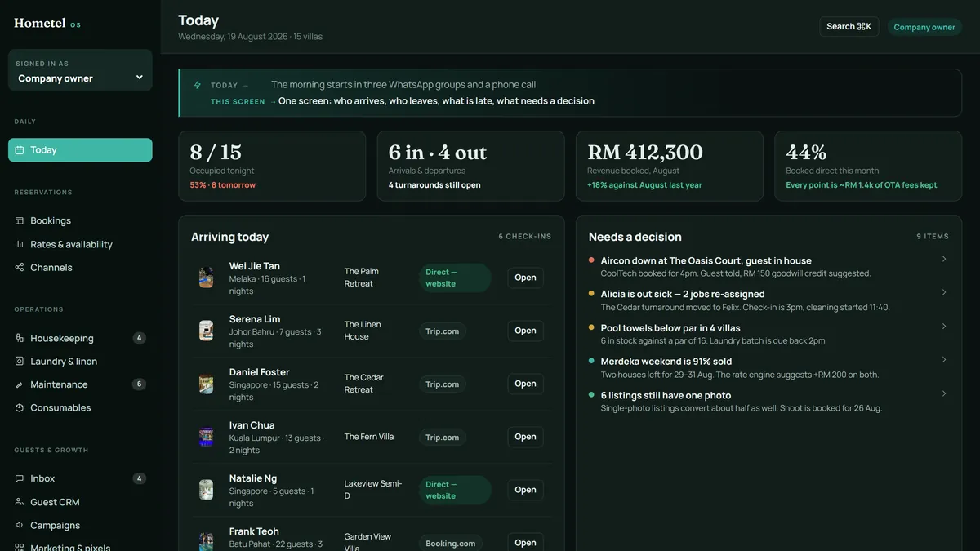This screenshot has width=980, height=551.
Task: Open Natalie Ng's check-in
Action: coord(525,490)
